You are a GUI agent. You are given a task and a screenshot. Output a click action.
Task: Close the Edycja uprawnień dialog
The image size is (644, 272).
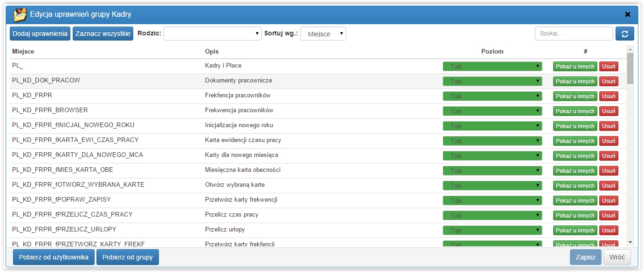(628, 14)
